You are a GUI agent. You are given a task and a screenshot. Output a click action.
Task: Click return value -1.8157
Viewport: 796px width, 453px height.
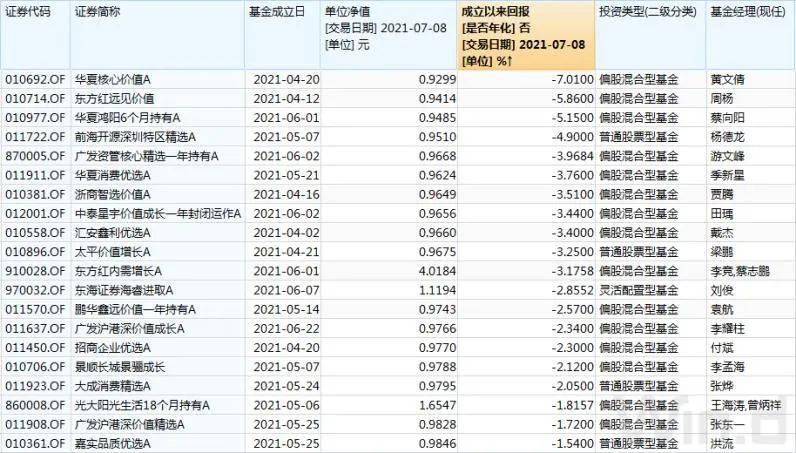click(572, 405)
